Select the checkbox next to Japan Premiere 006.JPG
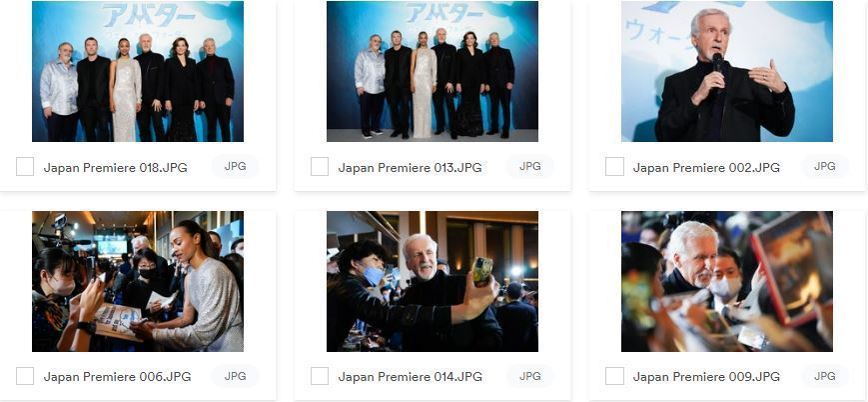This screenshot has width=868, height=402. point(25,376)
